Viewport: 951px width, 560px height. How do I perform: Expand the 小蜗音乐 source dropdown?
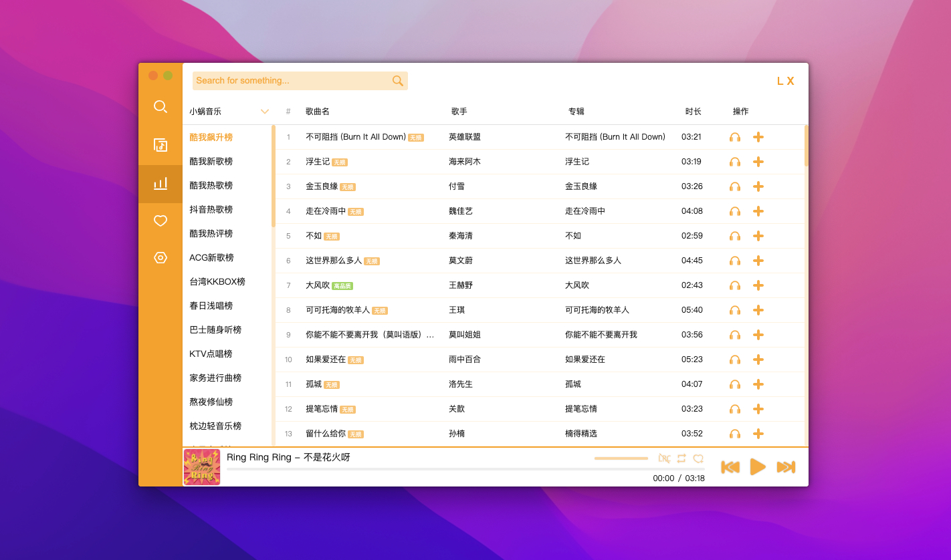264,112
